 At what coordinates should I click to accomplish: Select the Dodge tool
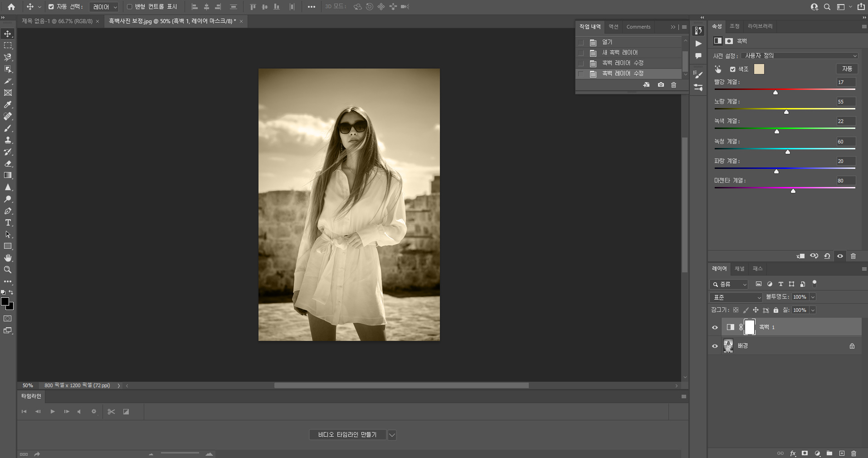pyautogui.click(x=8, y=199)
